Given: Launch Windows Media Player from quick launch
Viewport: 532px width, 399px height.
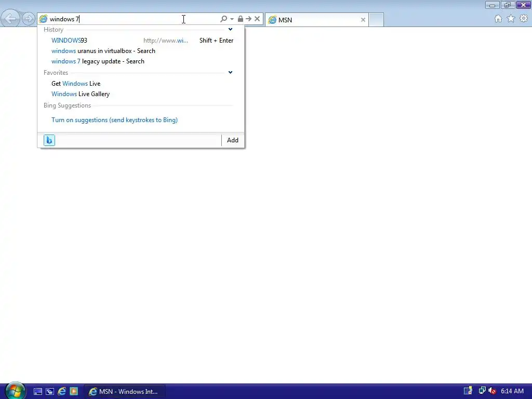Looking at the screenshot, I should pos(74,392).
